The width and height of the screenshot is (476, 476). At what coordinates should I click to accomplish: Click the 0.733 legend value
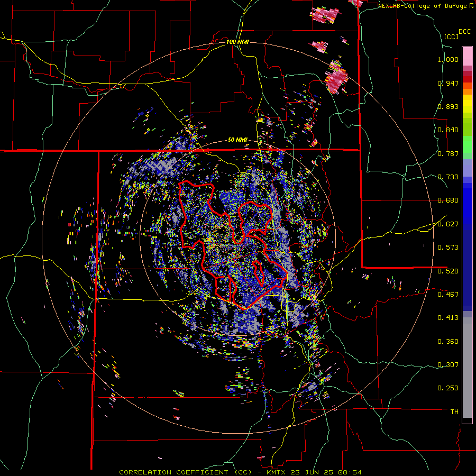[448, 177]
